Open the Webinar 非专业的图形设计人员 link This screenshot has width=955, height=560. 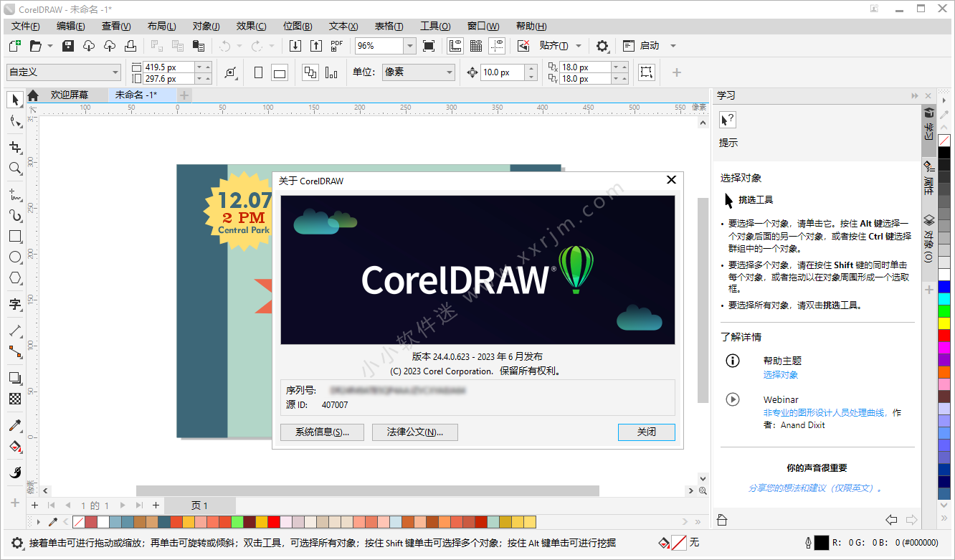pyautogui.click(x=824, y=413)
